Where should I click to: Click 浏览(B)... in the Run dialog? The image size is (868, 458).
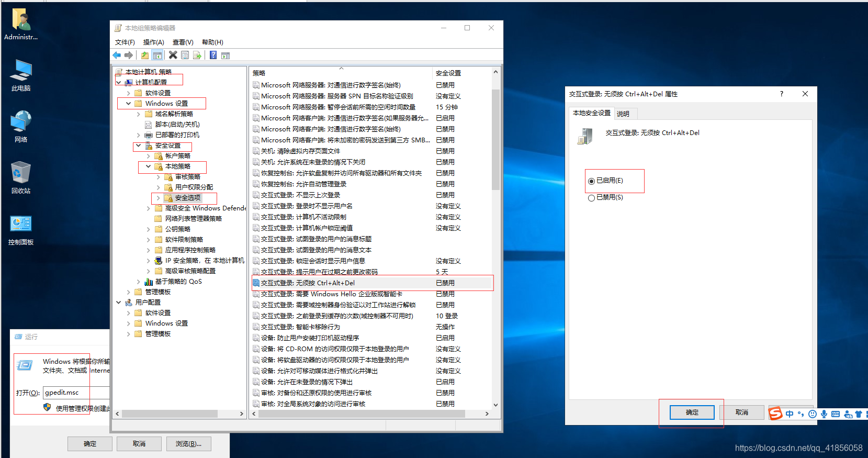[188, 444]
